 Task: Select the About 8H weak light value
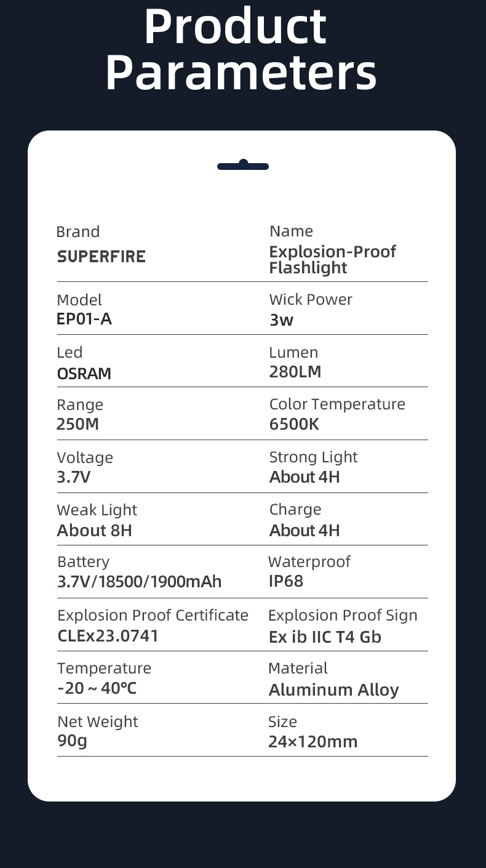(x=94, y=530)
